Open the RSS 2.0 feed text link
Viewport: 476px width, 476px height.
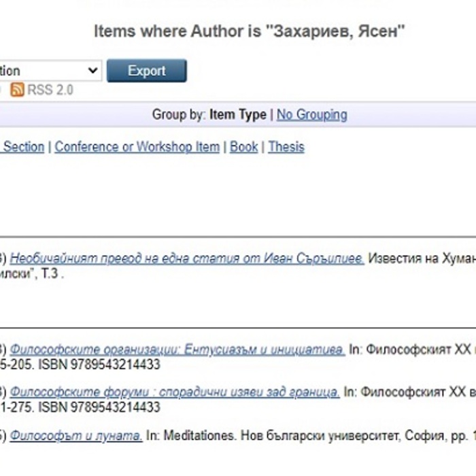(50, 90)
